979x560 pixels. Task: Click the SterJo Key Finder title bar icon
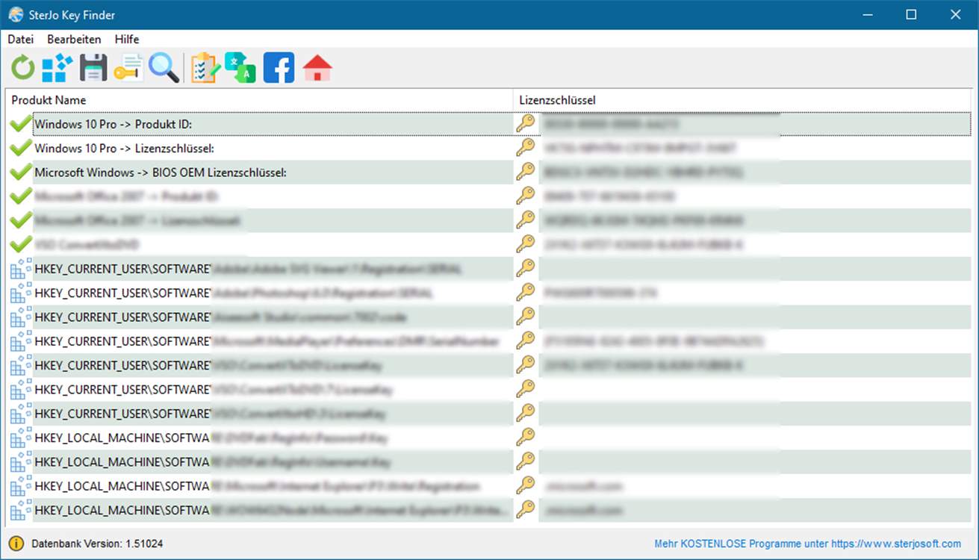point(16,15)
